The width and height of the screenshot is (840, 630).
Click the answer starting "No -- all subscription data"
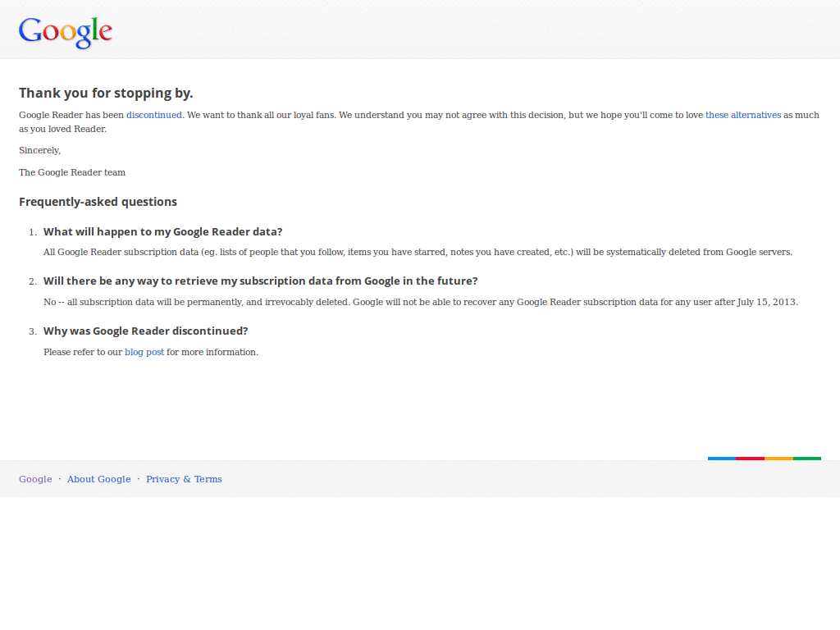click(x=421, y=302)
